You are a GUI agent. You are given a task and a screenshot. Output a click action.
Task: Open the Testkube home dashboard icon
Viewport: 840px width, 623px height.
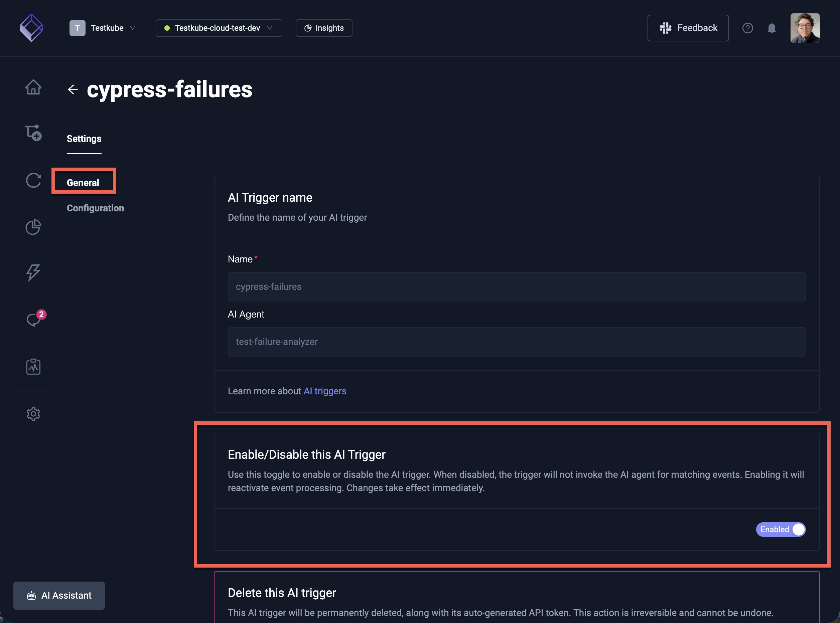click(x=33, y=87)
